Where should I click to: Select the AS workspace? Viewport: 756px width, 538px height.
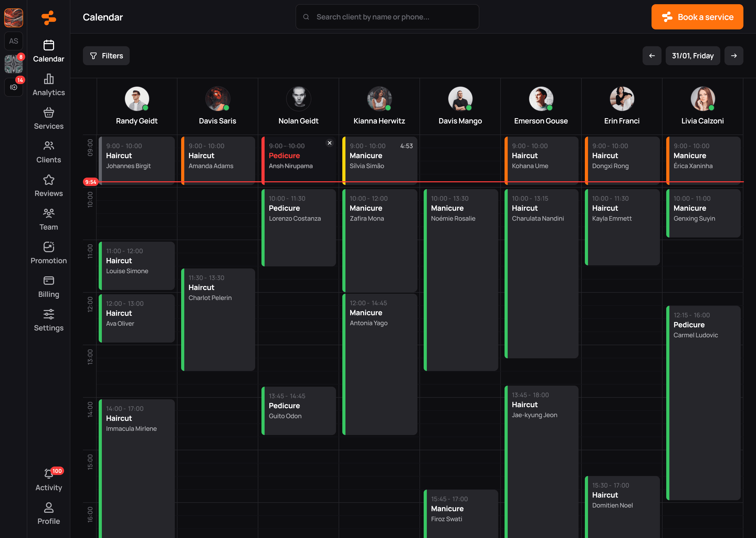(x=14, y=41)
